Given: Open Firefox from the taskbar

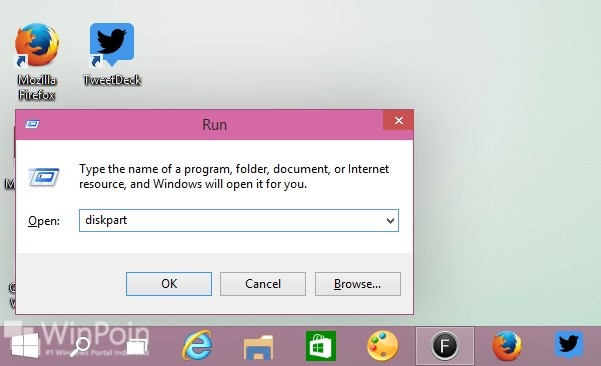Looking at the screenshot, I should 507,346.
